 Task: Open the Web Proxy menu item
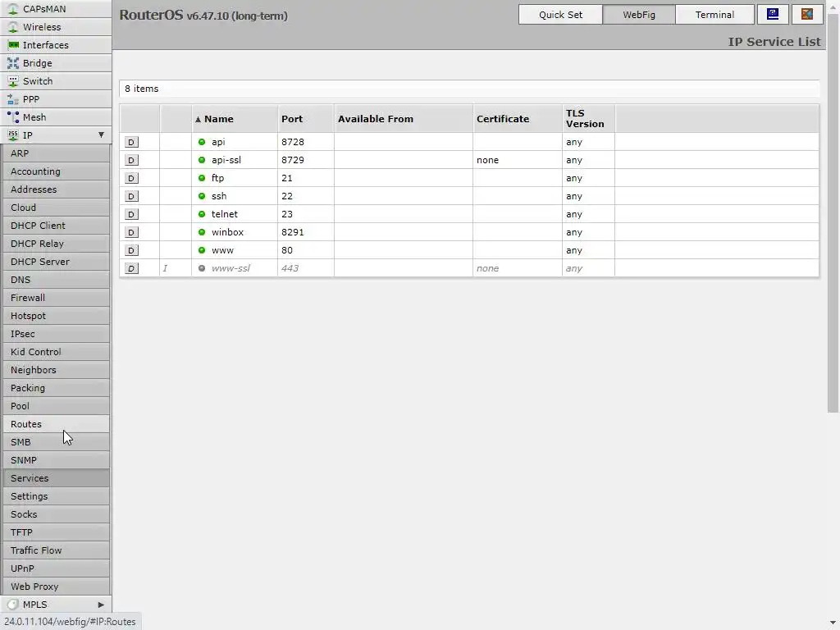56,587
